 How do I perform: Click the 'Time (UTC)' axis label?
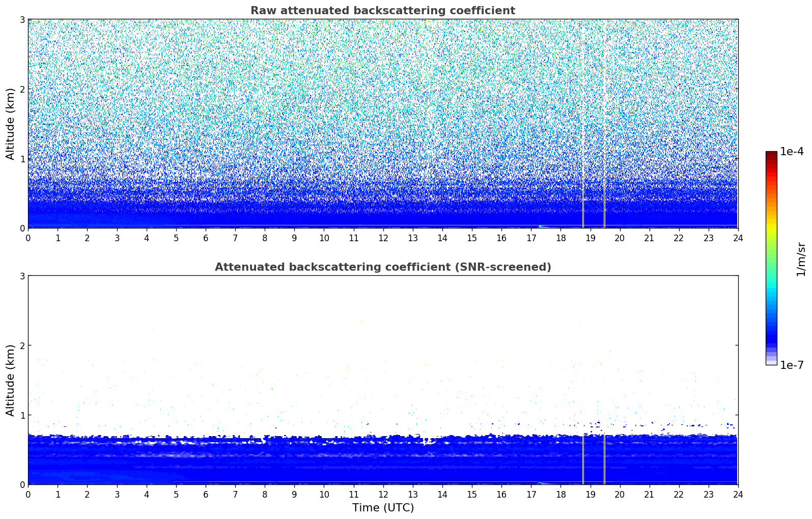tap(383, 508)
